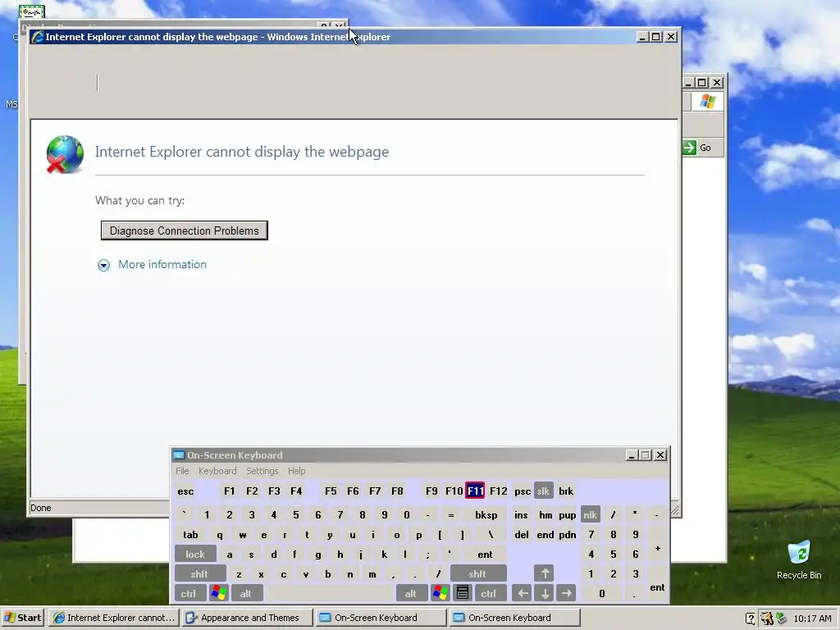Image resolution: width=840 pixels, height=630 pixels.
Task: Click the Internet Explorer title bar icon
Action: coord(38,37)
